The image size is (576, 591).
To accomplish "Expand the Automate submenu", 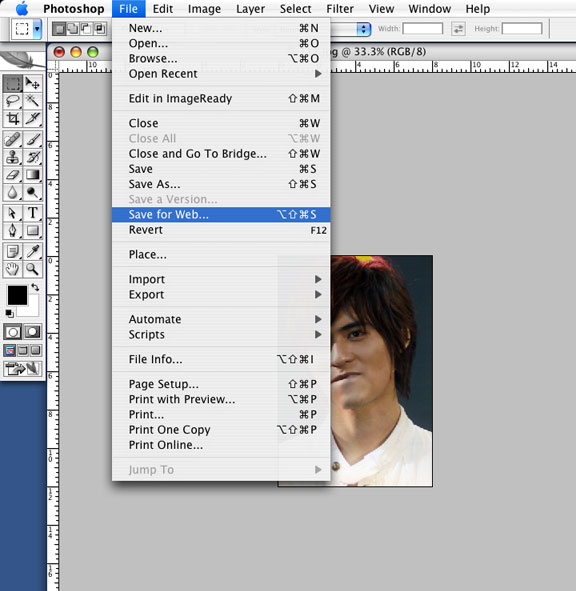I will click(221, 319).
